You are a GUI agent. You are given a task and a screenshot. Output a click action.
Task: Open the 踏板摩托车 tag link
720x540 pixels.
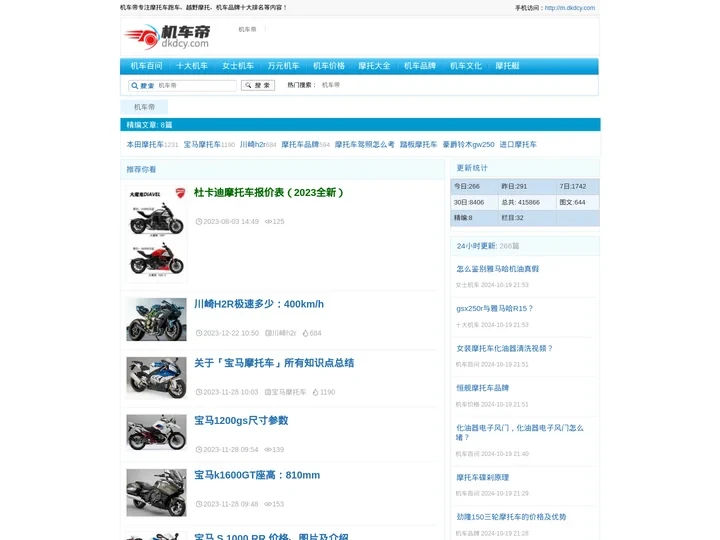click(x=418, y=145)
